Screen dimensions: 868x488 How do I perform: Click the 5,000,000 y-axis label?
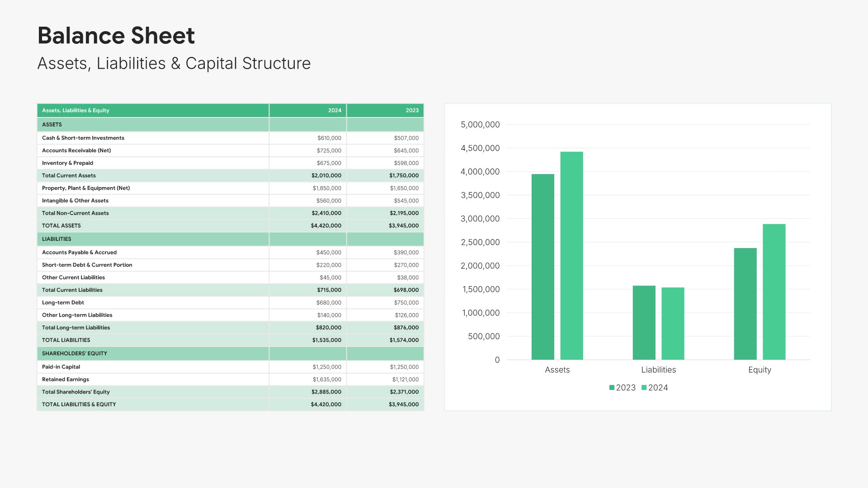(480, 125)
